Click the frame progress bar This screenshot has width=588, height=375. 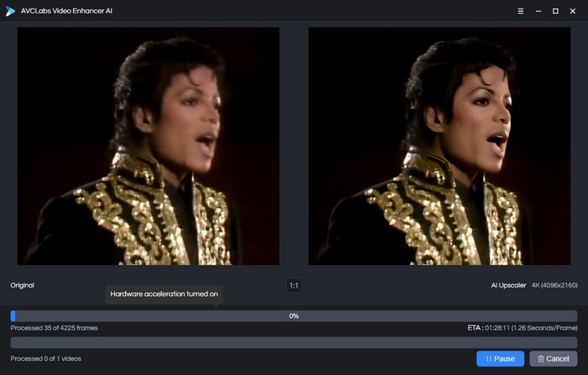pos(294,316)
